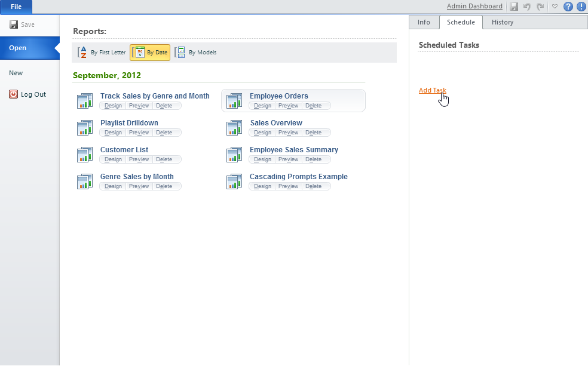Click Log Out in the sidebar
The height and width of the screenshot is (366, 588).
coord(33,94)
